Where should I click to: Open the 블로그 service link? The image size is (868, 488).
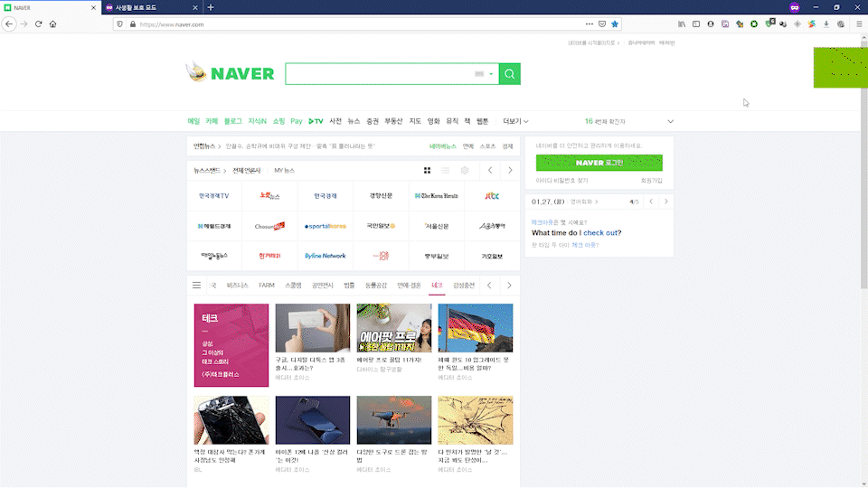(x=233, y=121)
